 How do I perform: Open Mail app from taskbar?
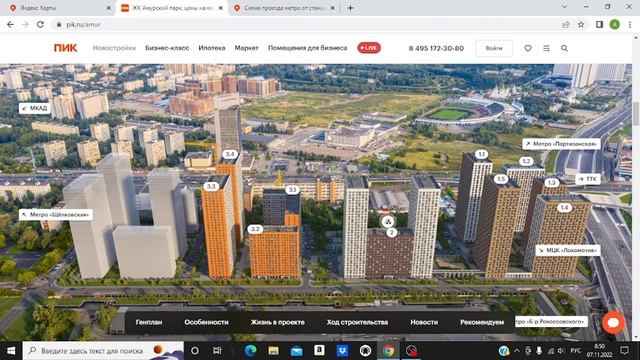296,351
